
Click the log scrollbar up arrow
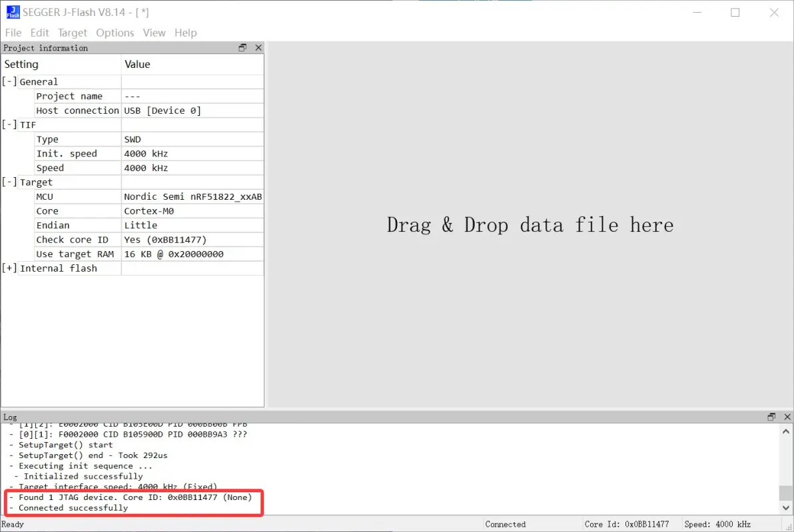(786, 431)
